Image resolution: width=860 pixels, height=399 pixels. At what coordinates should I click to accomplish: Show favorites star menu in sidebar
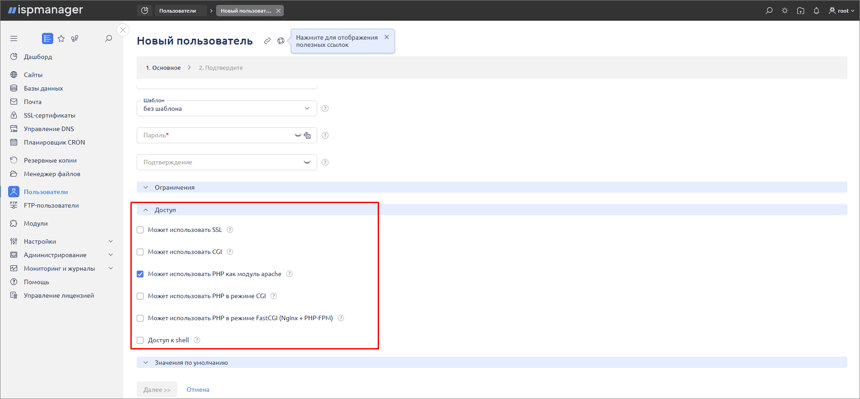pyautogui.click(x=61, y=38)
